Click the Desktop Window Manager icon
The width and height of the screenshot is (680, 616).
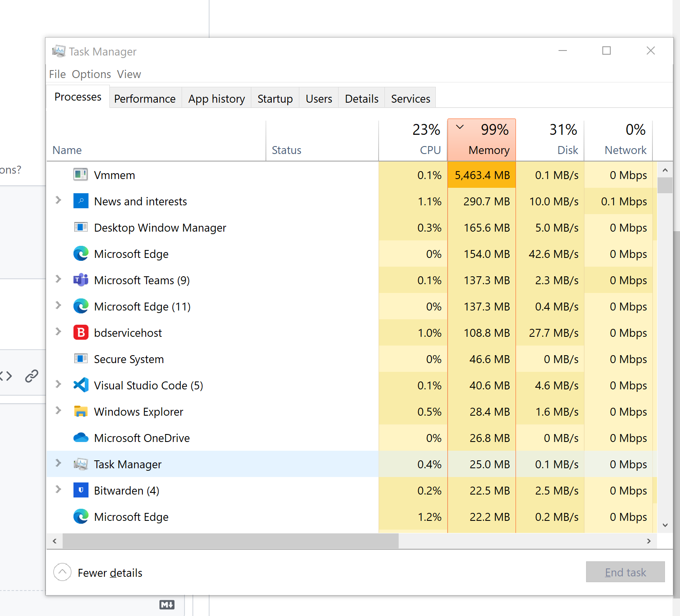pos(81,227)
